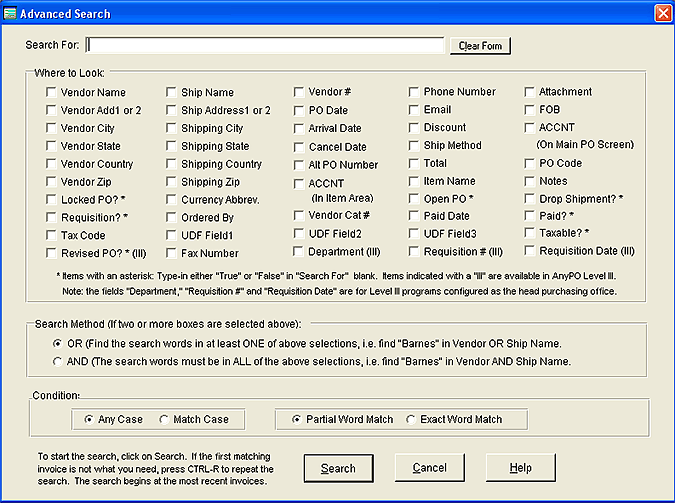Enable the Locked PO? checkbox

click(x=51, y=199)
